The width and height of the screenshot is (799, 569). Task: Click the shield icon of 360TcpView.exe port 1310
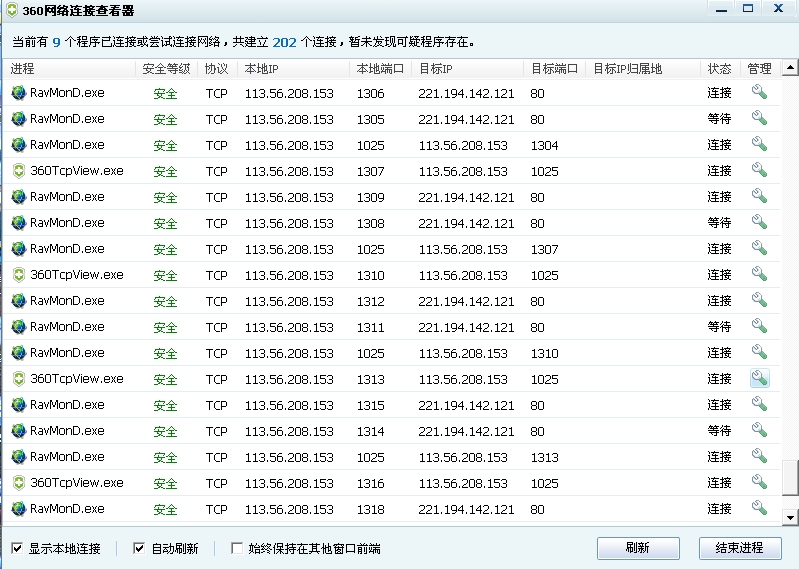19,275
